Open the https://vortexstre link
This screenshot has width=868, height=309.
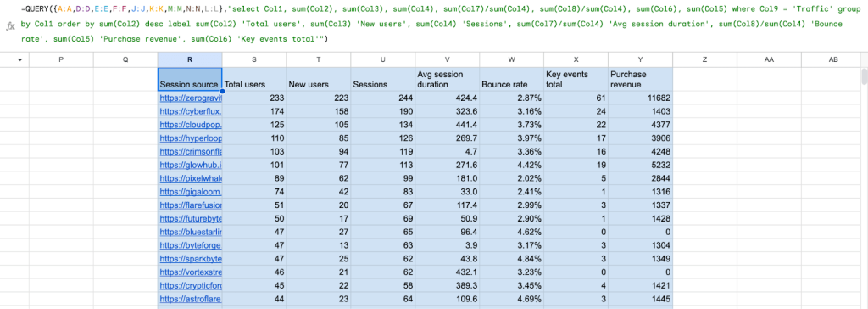point(191,272)
